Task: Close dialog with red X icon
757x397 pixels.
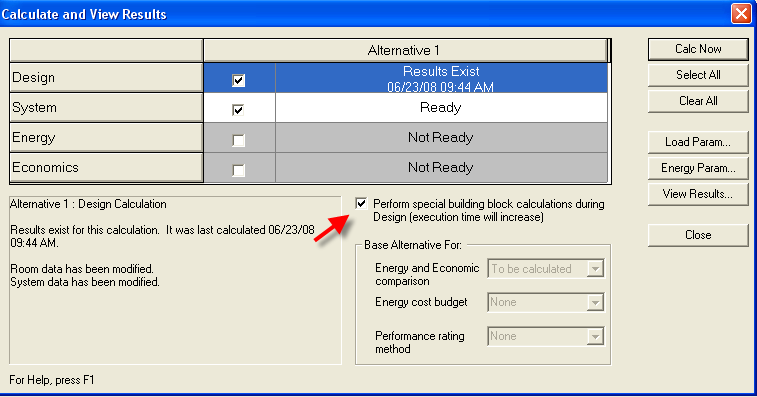Action: tap(741, 14)
